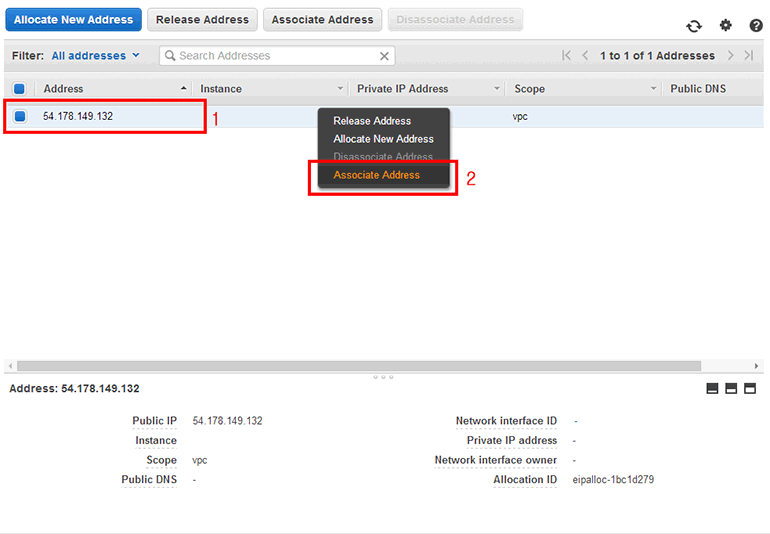The image size is (770, 534).
Task: Open the help question mark icon
Action: (x=756, y=25)
